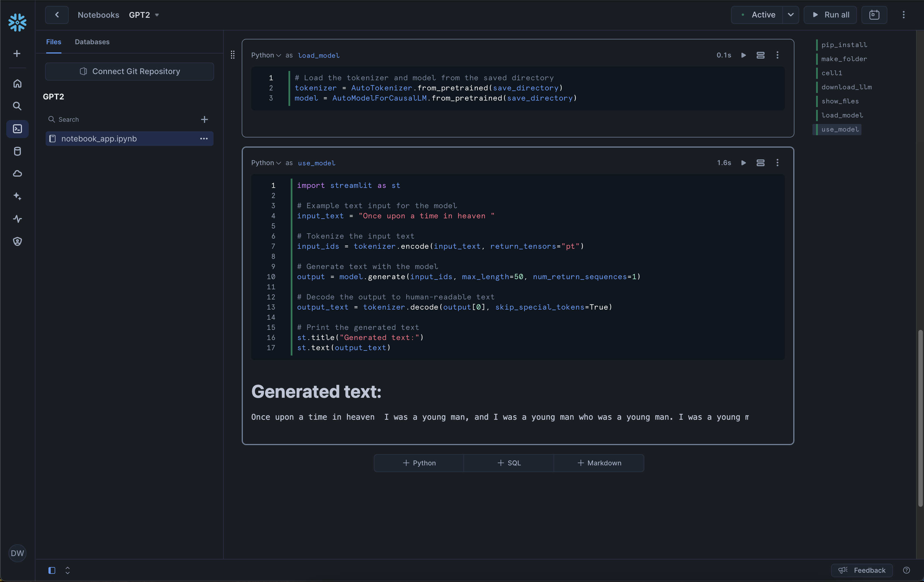Jump to load_model cell in outline

click(842, 115)
